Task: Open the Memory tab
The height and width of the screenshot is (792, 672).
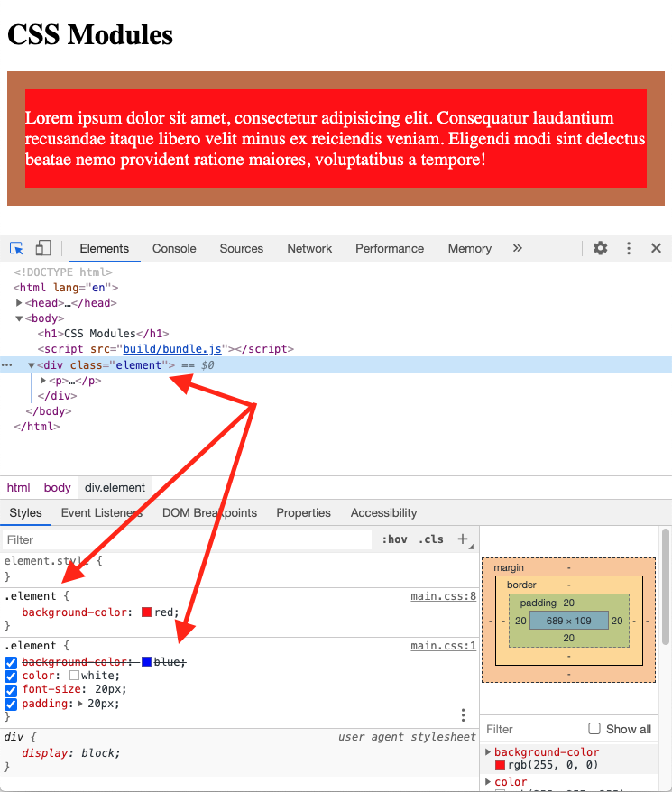Action: [x=470, y=248]
